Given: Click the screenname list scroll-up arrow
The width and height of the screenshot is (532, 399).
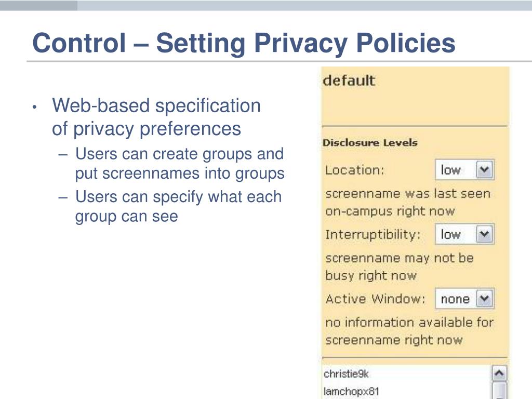Looking at the screenshot, I should click(x=499, y=374).
